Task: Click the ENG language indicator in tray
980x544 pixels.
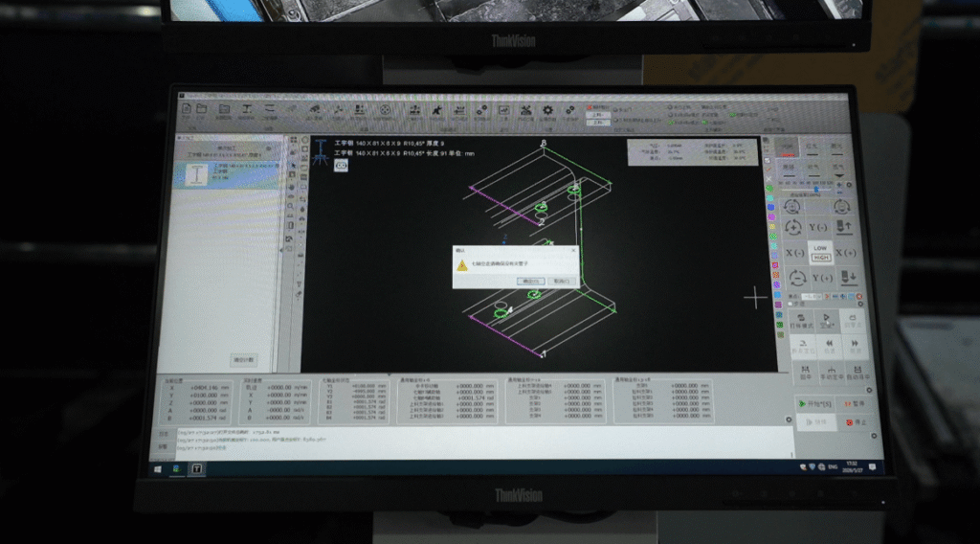Action: 833,467
